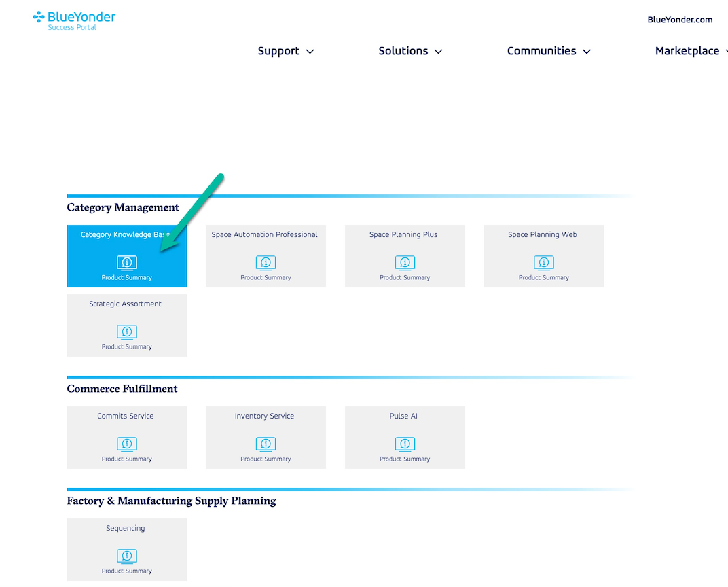Open Pulse AI Product Summary icon
Viewport: 728px width, 587px height.
[x=405, y=444]
